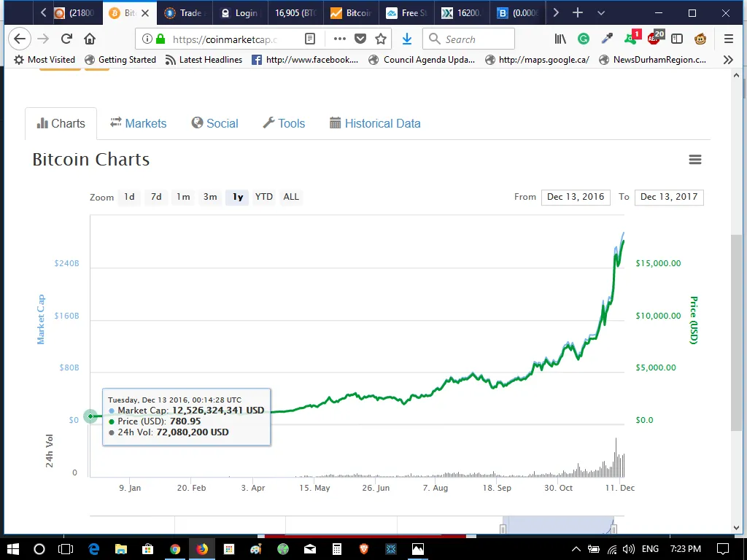The height and width of the screenshot is (560, 747).
Task: Switch to the Free St tab
Action: point(407,13)
